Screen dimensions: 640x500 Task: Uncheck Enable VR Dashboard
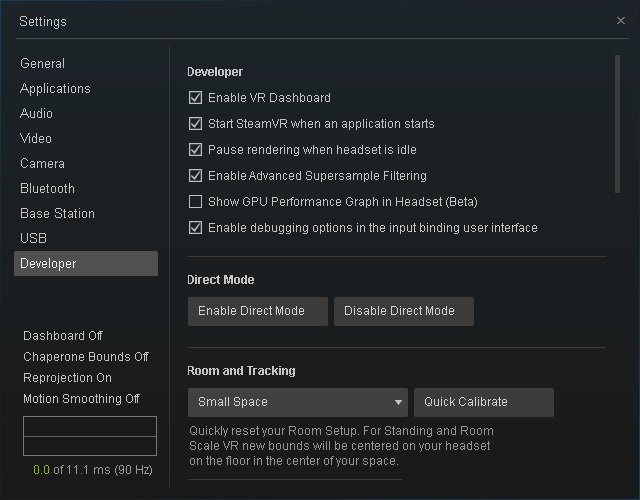pos(195,98)
